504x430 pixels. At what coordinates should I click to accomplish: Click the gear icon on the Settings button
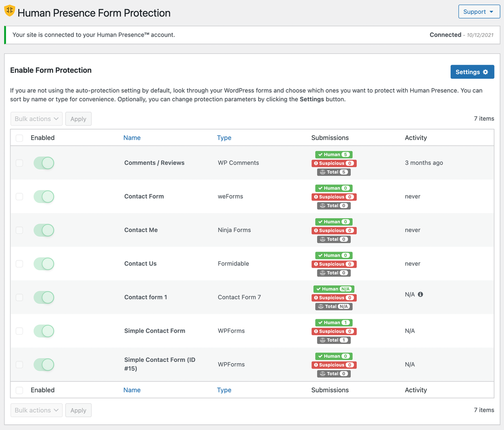click(x=486, y=72)
